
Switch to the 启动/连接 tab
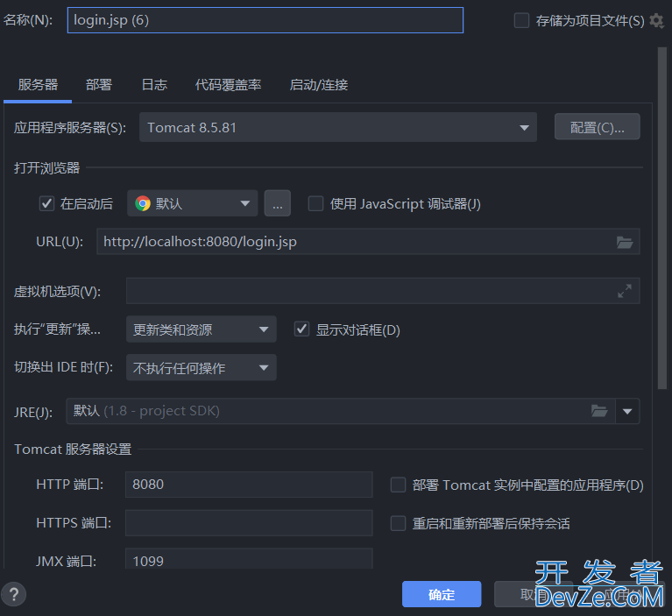click(318, 84)
